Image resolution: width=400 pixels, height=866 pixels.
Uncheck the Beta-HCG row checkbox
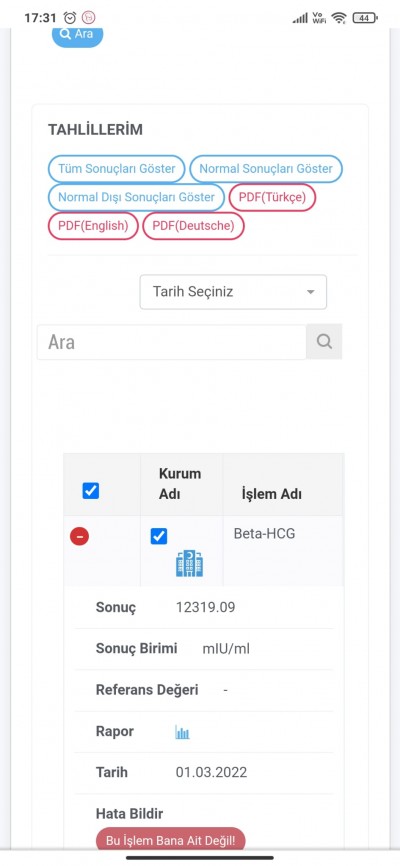(x=159, y=536)
